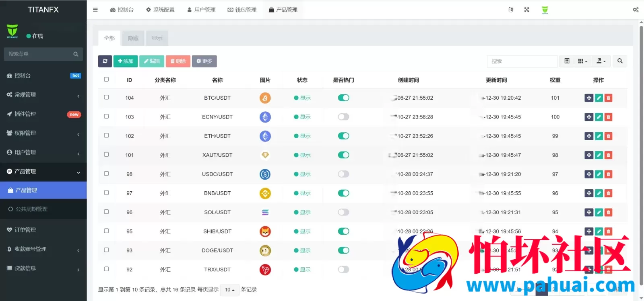Image resolution: width=644 pixels, height=301 pixels.
Task: Collapse 产品管理 sidebar group
Action: pyautogui.click(x=43, y=172)
